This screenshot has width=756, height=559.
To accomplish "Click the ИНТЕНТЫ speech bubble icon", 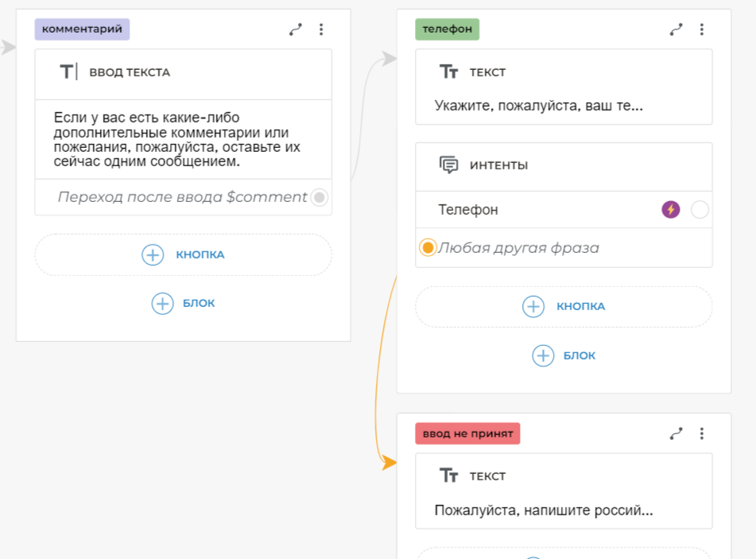I will (x=449, y=165).
